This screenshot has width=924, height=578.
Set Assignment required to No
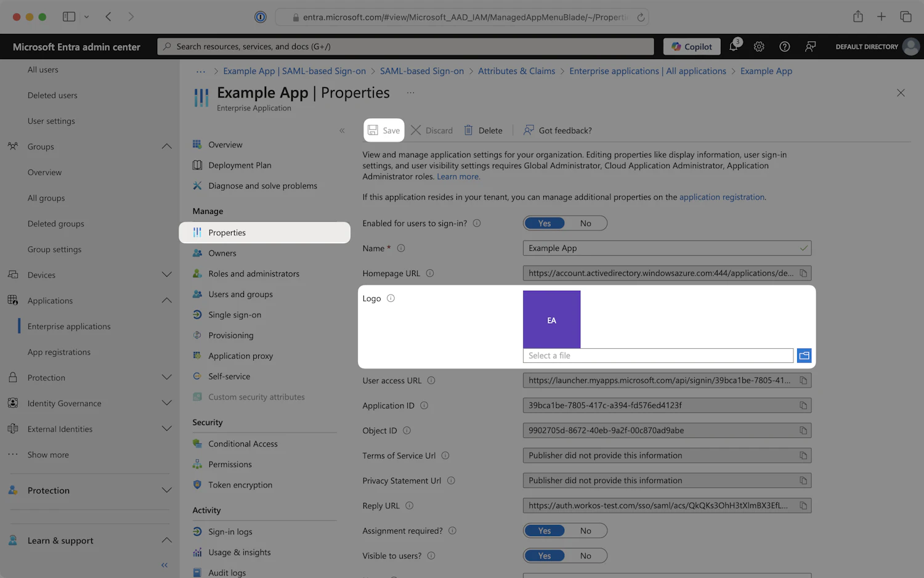pyautogui.click(x=586, y=531)
